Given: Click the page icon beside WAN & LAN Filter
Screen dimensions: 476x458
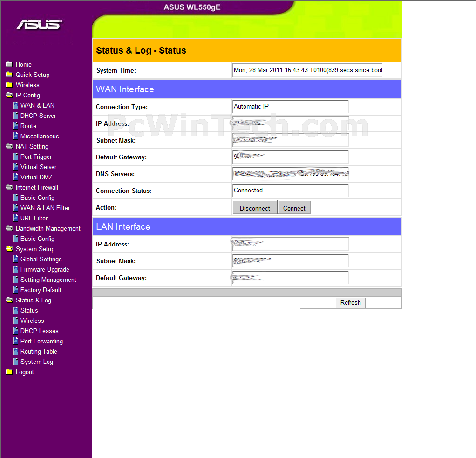Looking at the screenshot, I should click(15, 208).
